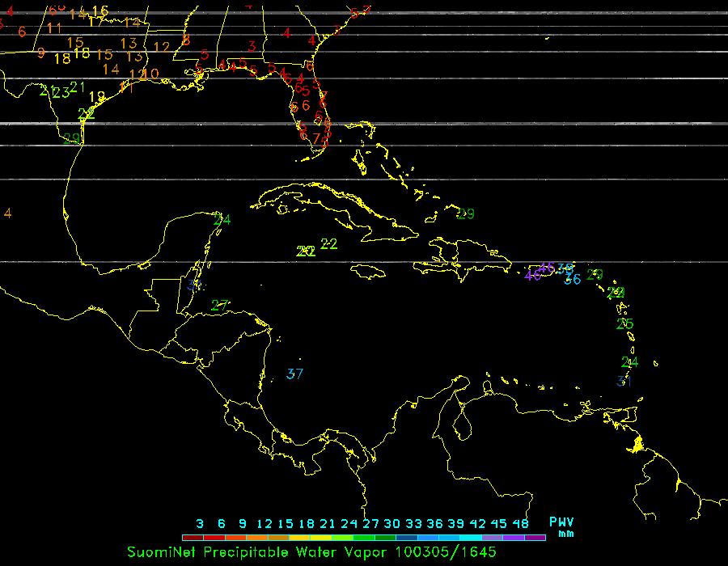
Task: Click the orange 4 at left edge
Action: point(7,213)
